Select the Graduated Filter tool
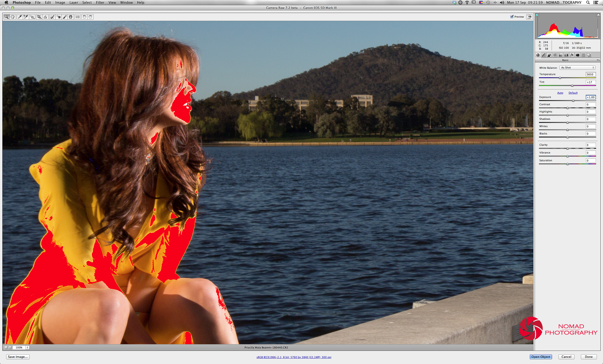The height and width of the screenshot is (364, 603). (71, 17)
